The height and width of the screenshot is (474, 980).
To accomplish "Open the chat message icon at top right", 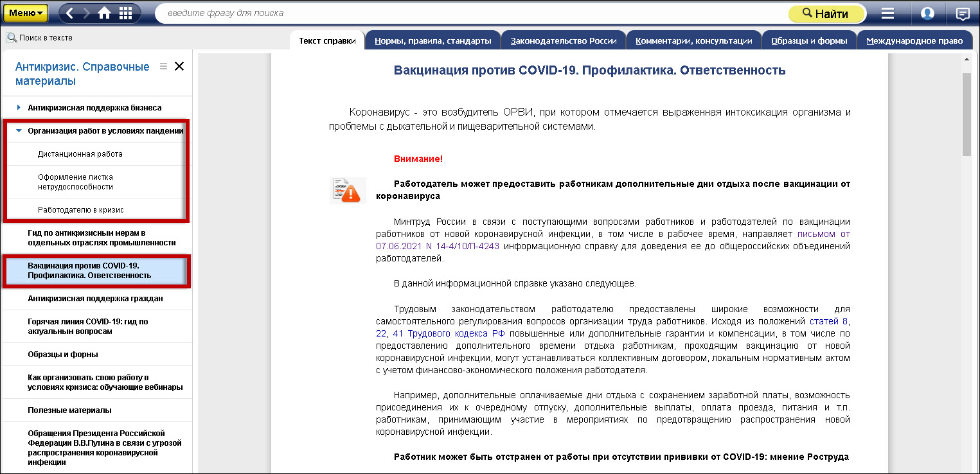I will pyautogui.click(x=962, y=13).
